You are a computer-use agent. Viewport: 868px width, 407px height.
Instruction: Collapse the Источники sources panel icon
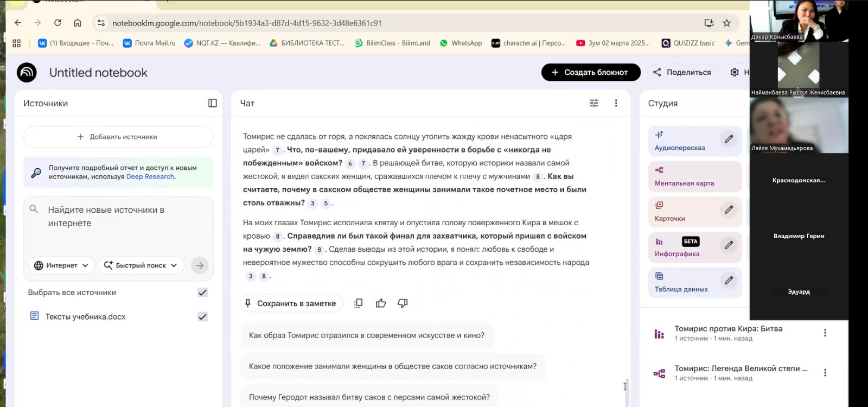click(x=213, y=103)
